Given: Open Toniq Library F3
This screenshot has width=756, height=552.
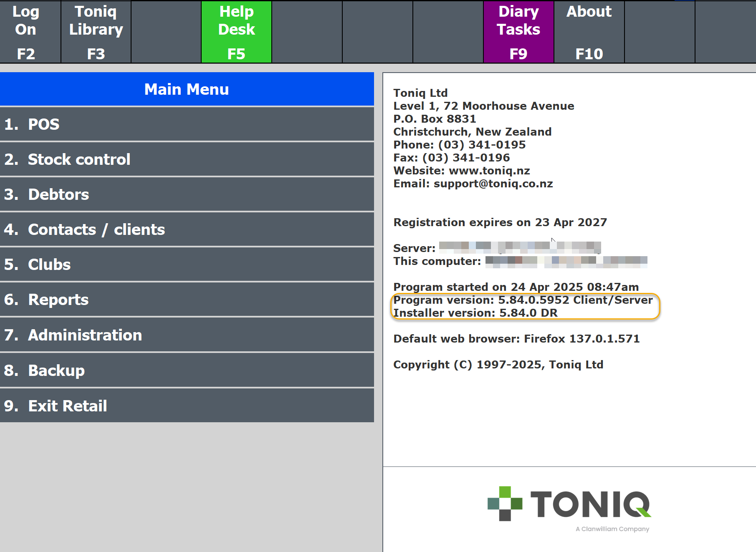Looking at the screenshot, I should [96, 32].
